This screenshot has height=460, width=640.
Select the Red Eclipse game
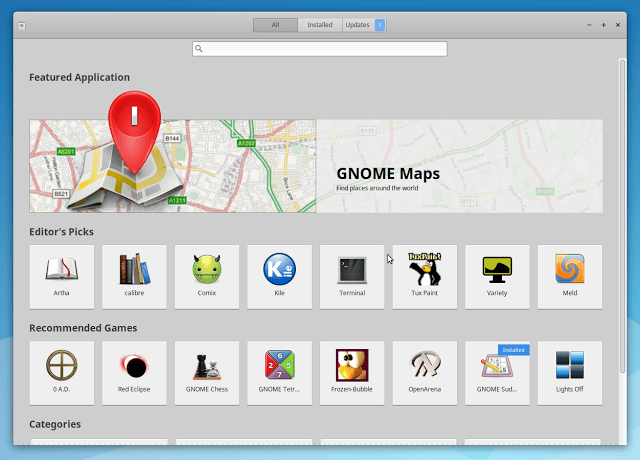click(134, 372)
